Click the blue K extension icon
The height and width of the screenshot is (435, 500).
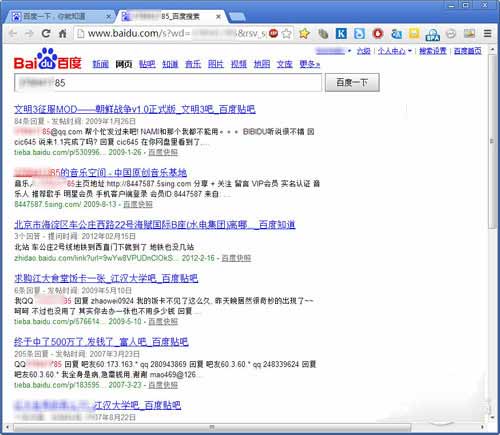click(x=341, y=33)
